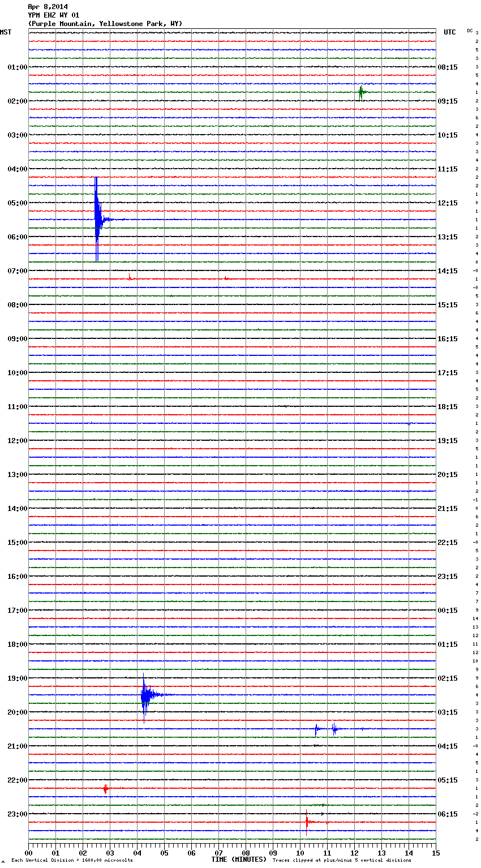This screenshot has width=481, height=868.
Task: Click the "UTC" column heading
Action: point(450,32)
